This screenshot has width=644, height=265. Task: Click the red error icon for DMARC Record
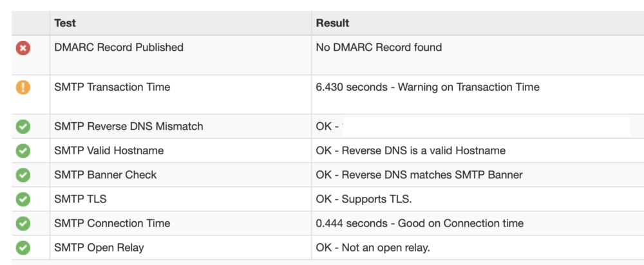(23, 48)
